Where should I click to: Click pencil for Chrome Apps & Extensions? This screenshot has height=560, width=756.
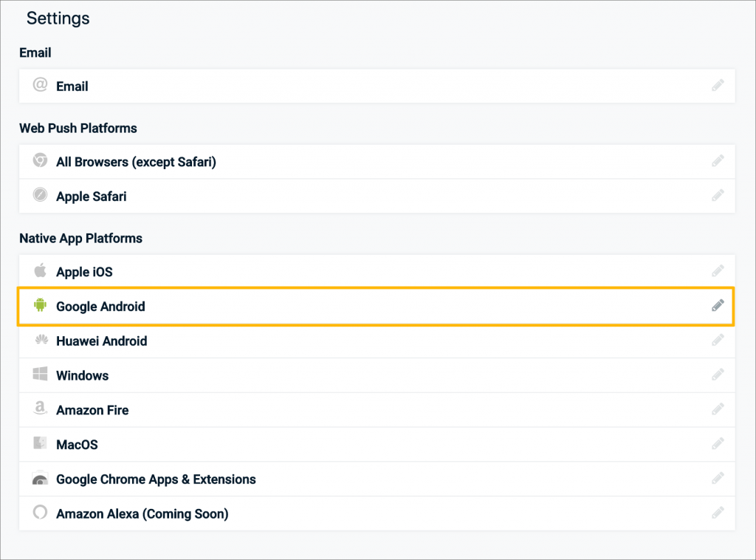(718, 479)
